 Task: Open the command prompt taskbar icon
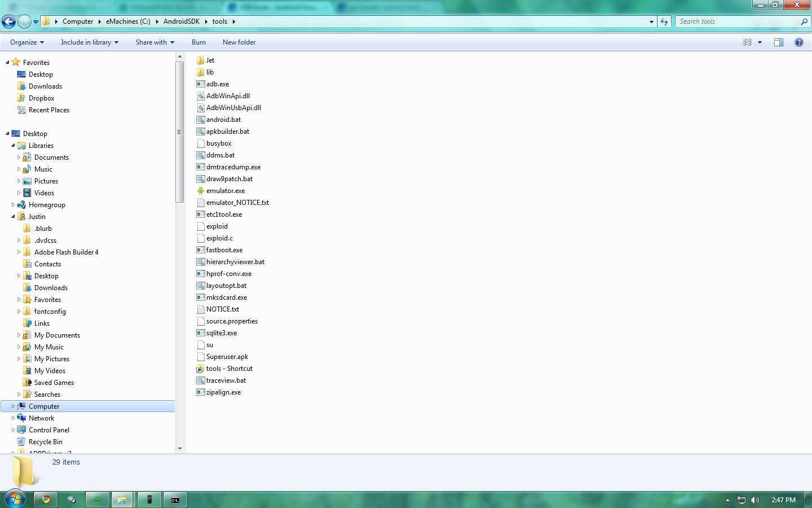(175, 500)
